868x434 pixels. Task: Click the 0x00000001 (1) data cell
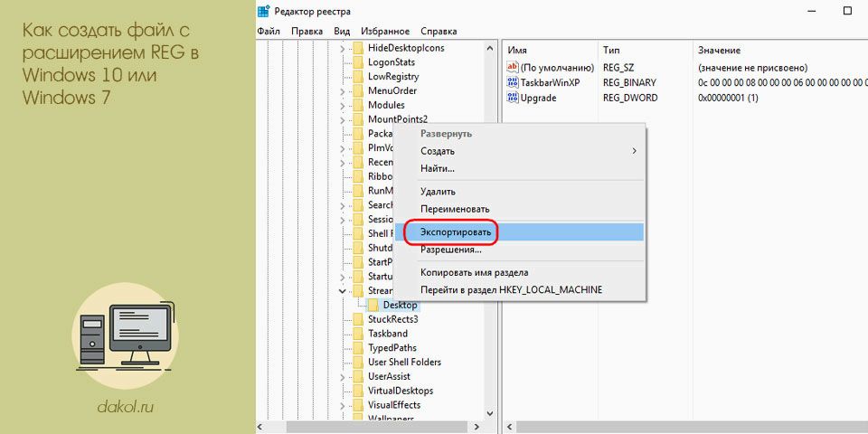728,98
